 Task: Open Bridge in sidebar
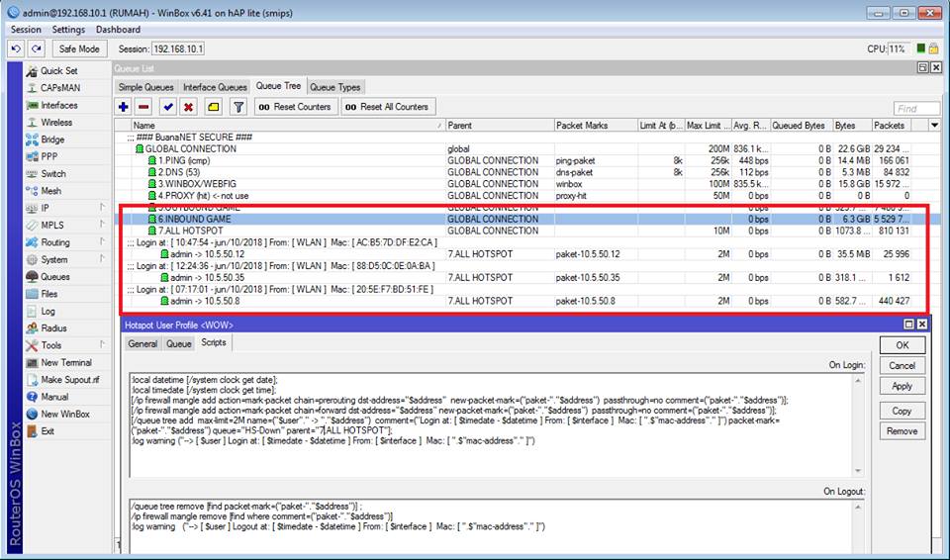52,140
